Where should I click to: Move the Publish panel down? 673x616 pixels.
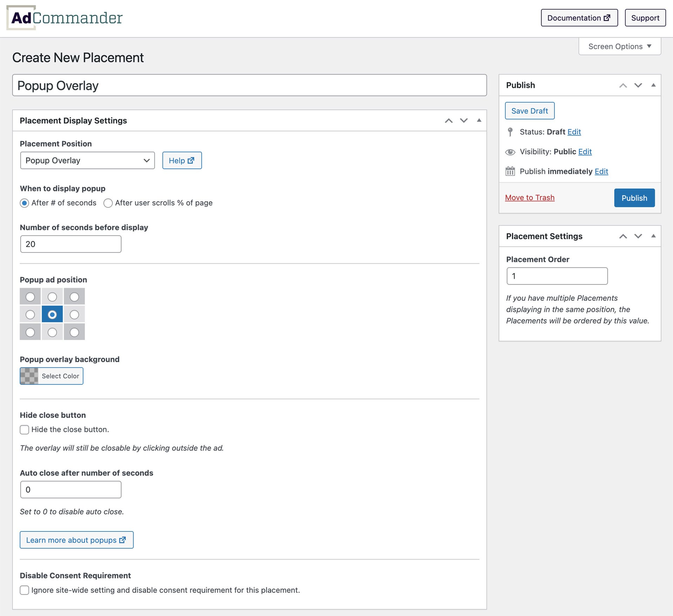coord(638,85)
